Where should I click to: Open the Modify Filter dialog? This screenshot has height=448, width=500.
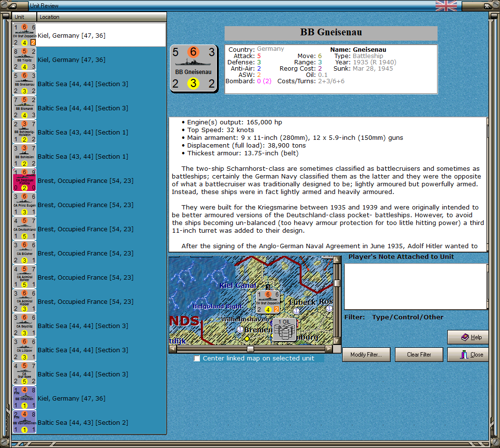pyautogui.click(x=366, y=355)
